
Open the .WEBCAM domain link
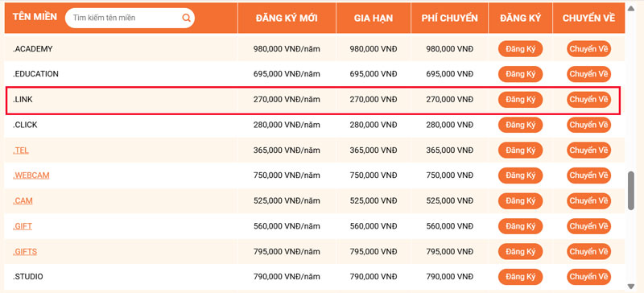31,175
